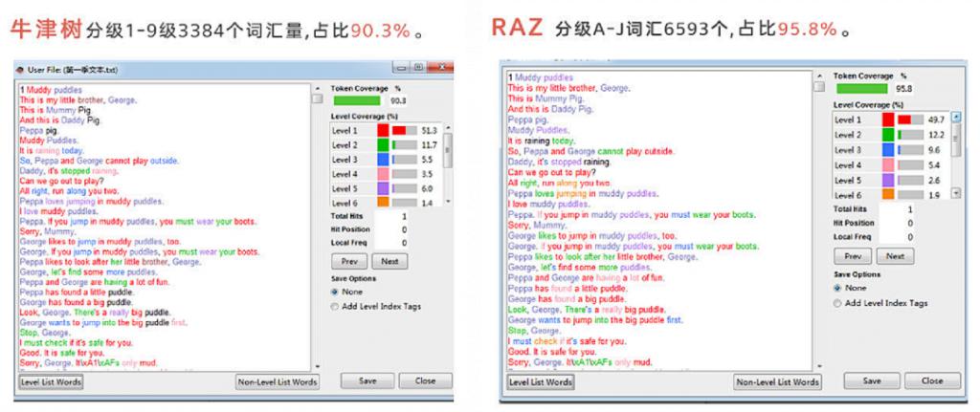Click Level 3 blue swatch in left window

click(x=383, y=160)
